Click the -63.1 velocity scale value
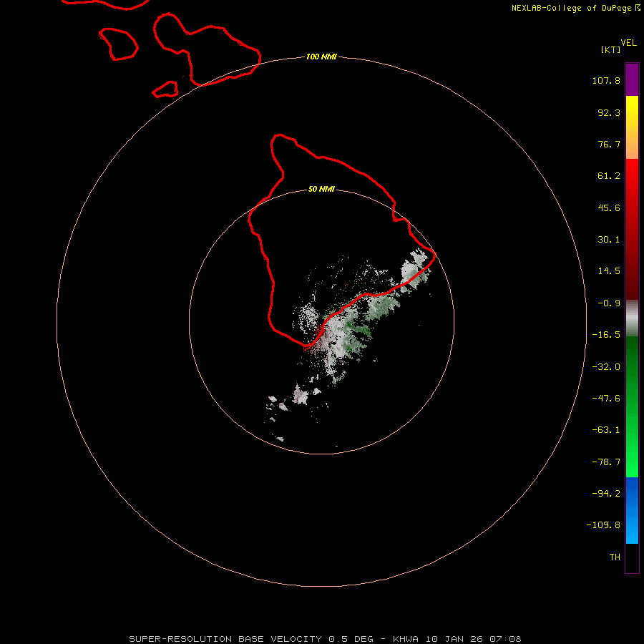Image resolution: width=644 pixels, height=644 pixels. [x=606, y=430]
